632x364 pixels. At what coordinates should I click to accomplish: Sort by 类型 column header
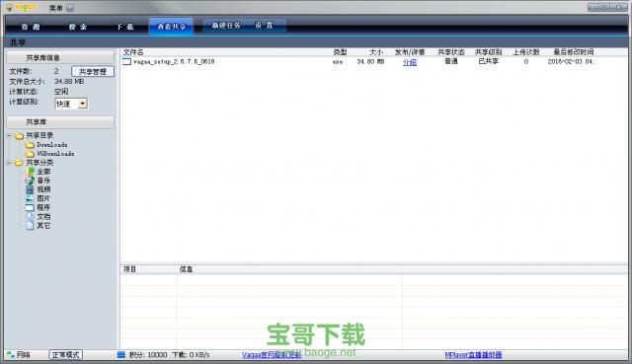[x=340, y=52]
